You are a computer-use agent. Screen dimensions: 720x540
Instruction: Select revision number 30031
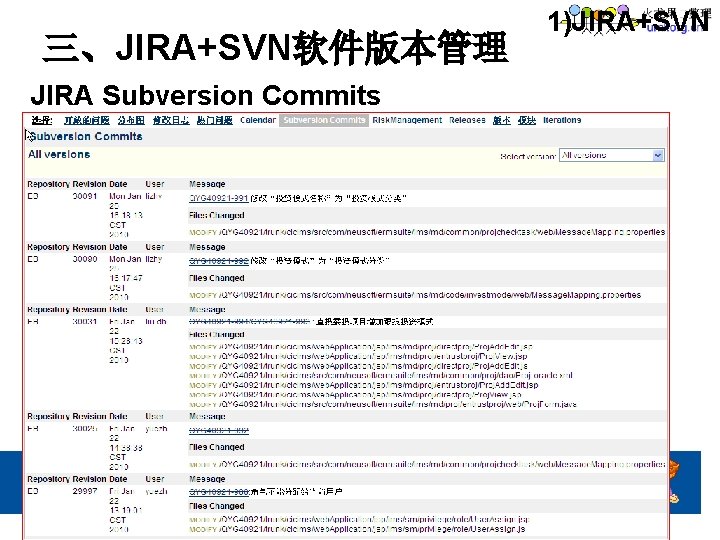(x=85, y=321)
